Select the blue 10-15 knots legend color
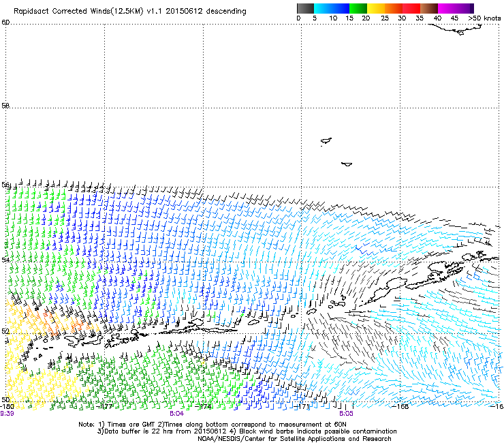The height and width of the screenshot is (443, 504). [x=341, y=8]
